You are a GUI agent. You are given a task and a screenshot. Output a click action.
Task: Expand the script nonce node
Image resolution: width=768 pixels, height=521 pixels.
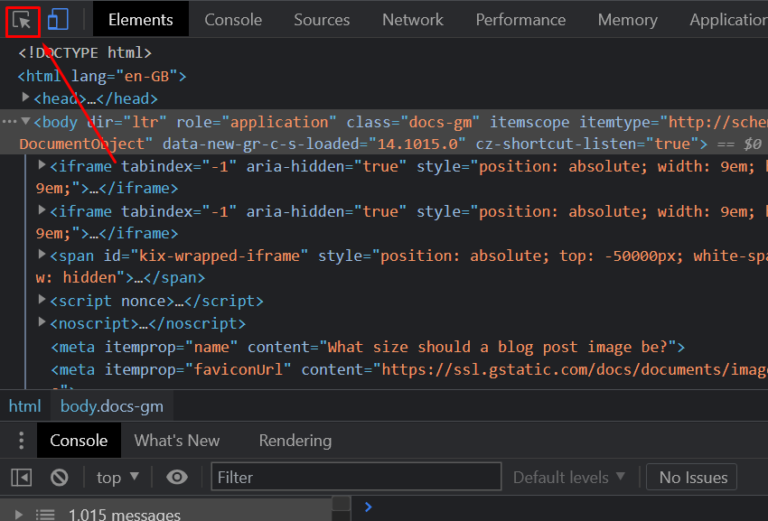[42, 301]
